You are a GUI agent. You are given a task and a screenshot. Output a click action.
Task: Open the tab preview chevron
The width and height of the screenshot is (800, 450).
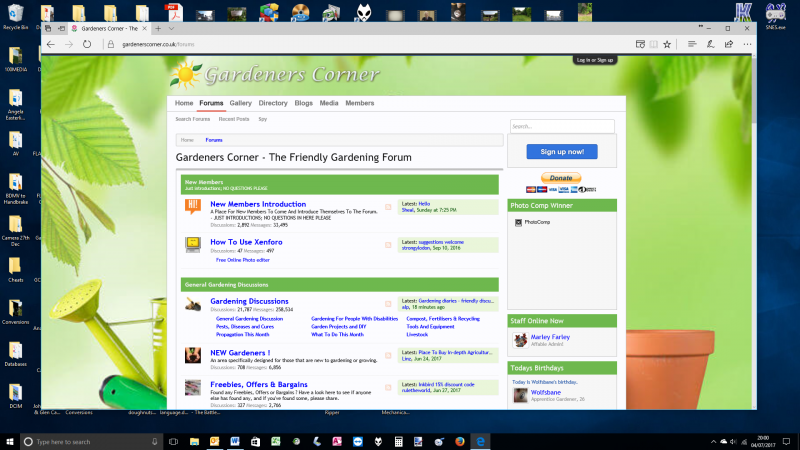[x=171, y=29]
